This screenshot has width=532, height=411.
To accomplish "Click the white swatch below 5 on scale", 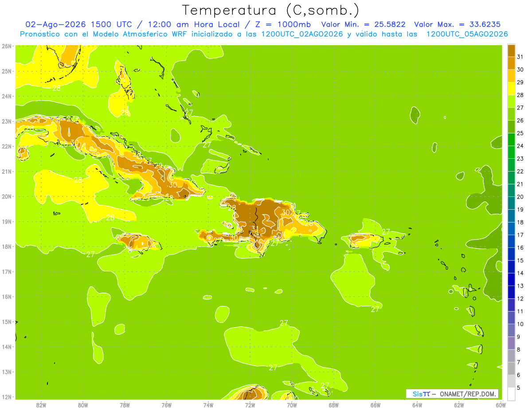I will coord(511,394).
